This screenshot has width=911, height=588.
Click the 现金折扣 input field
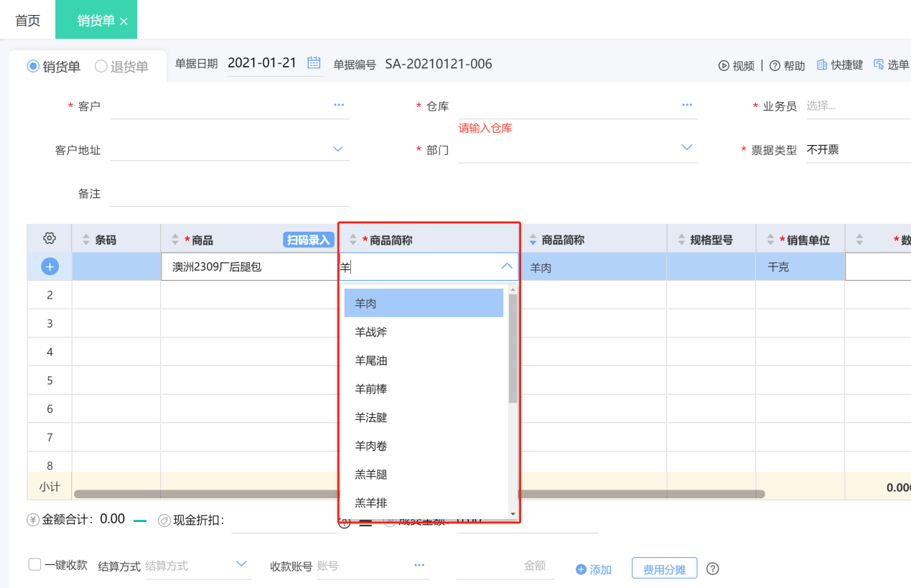284,521
